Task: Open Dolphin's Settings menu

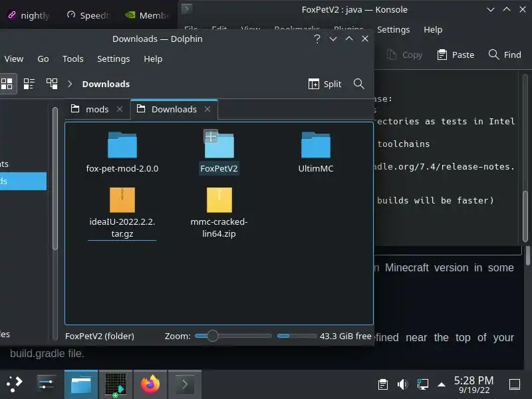Action: coord(113,59)
